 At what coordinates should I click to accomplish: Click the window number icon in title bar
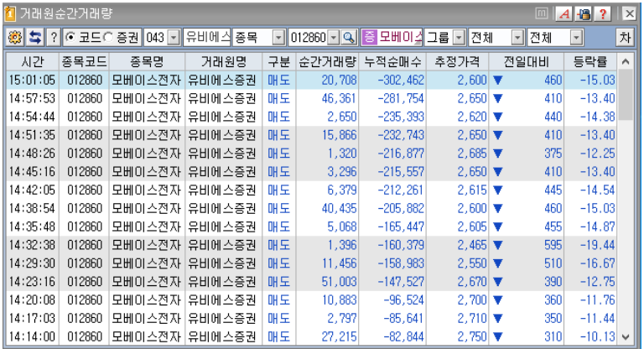9,13
